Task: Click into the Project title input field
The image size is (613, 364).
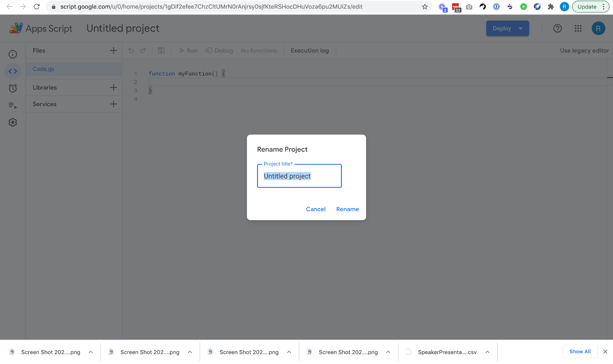Action: (x=299, y=176)
